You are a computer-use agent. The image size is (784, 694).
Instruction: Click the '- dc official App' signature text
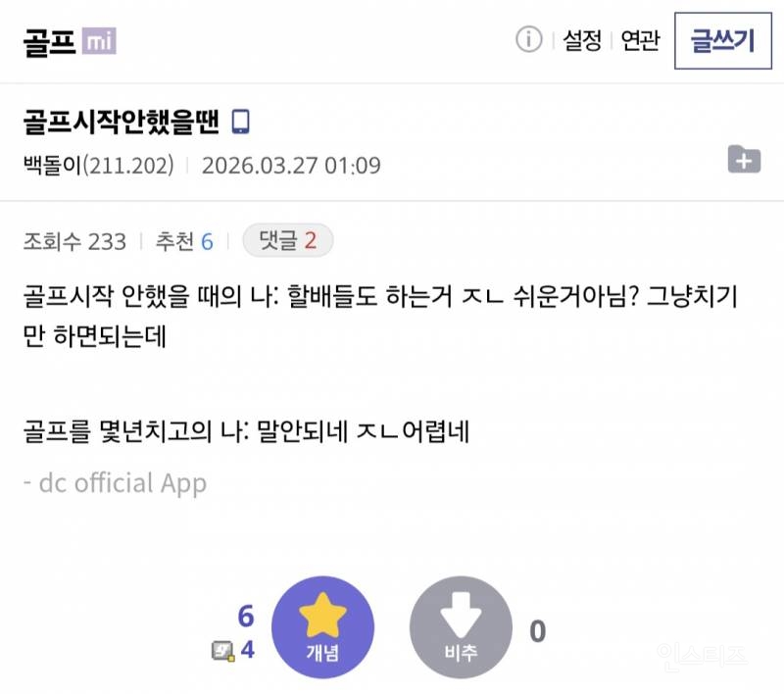[x=114, y=483]
